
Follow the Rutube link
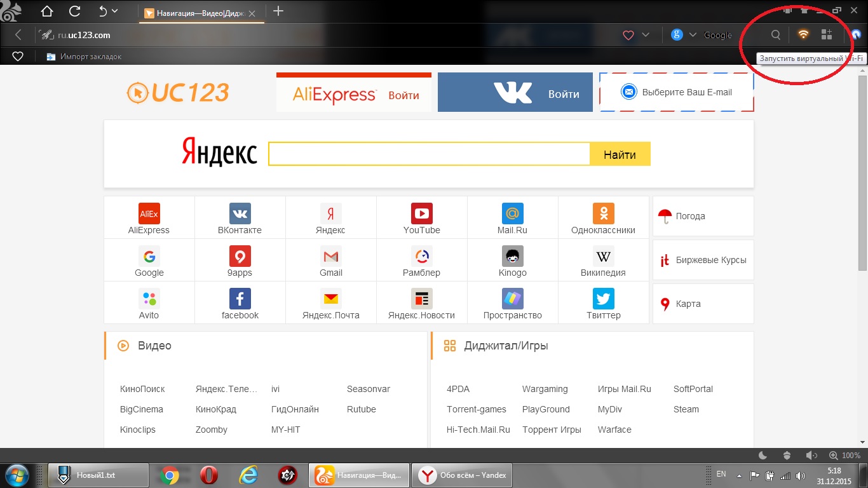point(362,409)
